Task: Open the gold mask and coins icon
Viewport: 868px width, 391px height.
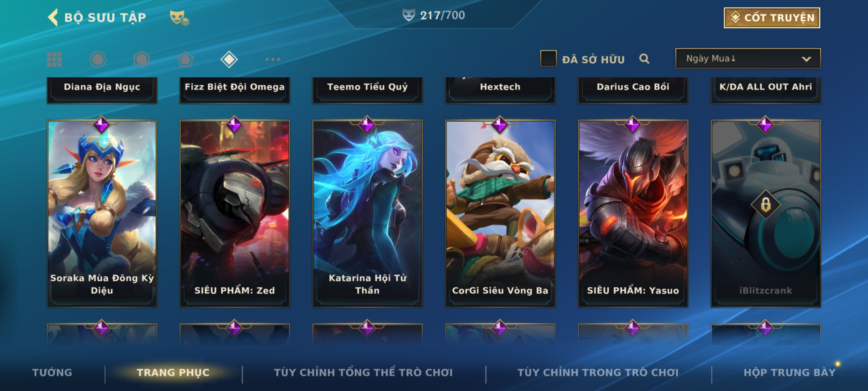Action: click(179, 18)
